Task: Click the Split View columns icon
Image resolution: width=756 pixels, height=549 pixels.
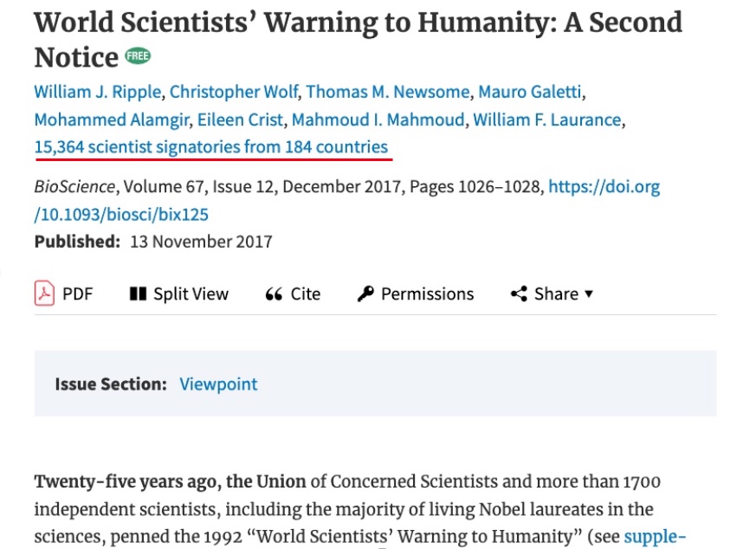Action: [138, 294]
